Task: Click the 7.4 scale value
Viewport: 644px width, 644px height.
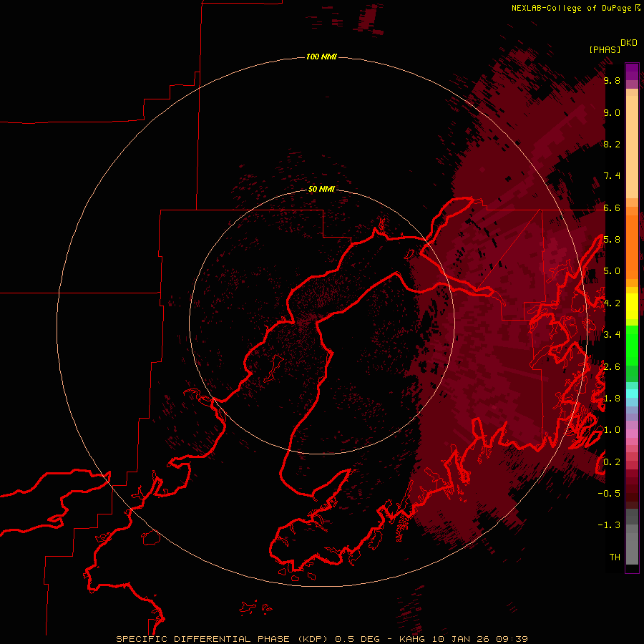Action: point(612,176)
